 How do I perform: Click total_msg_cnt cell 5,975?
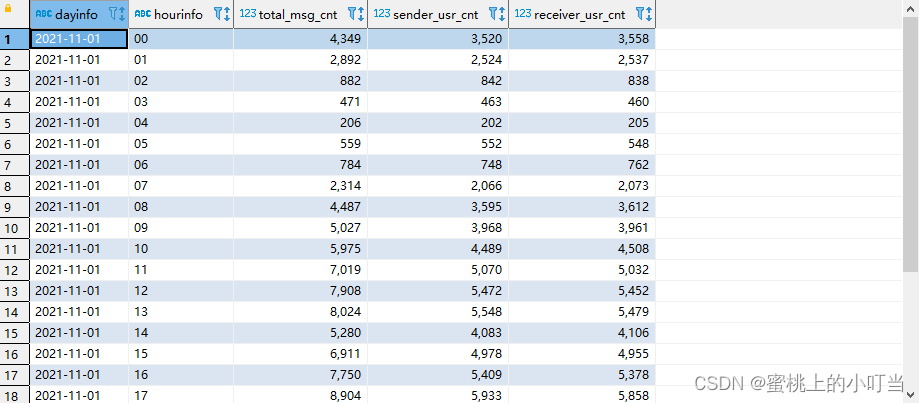tap(301, 249)
